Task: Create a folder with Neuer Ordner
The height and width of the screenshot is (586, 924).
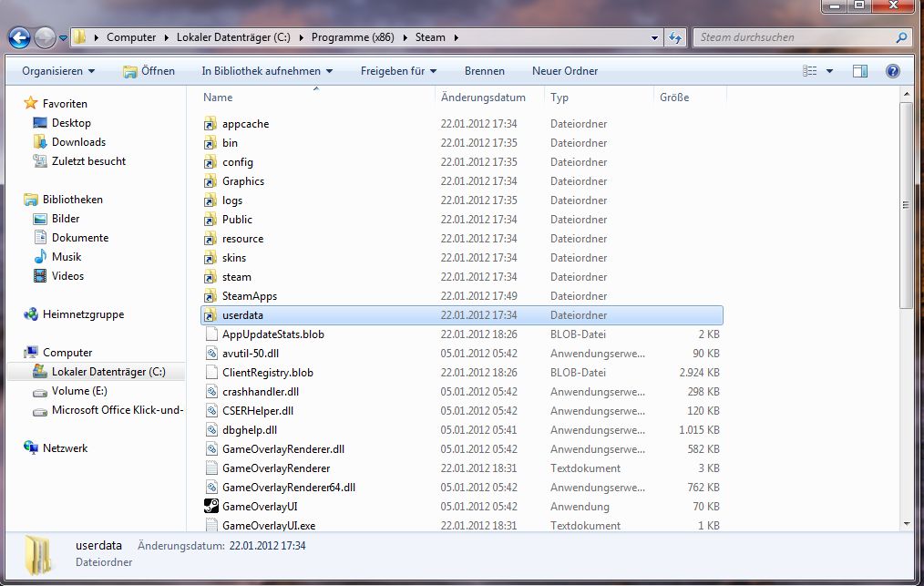Action: (x=565, y=71)
